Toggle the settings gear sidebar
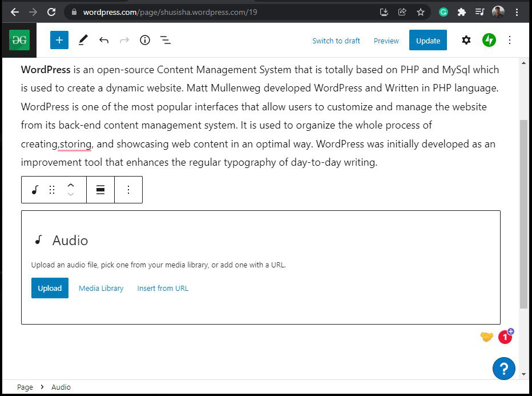The width and height of the screenshot is (532, 396). point(466,40)
